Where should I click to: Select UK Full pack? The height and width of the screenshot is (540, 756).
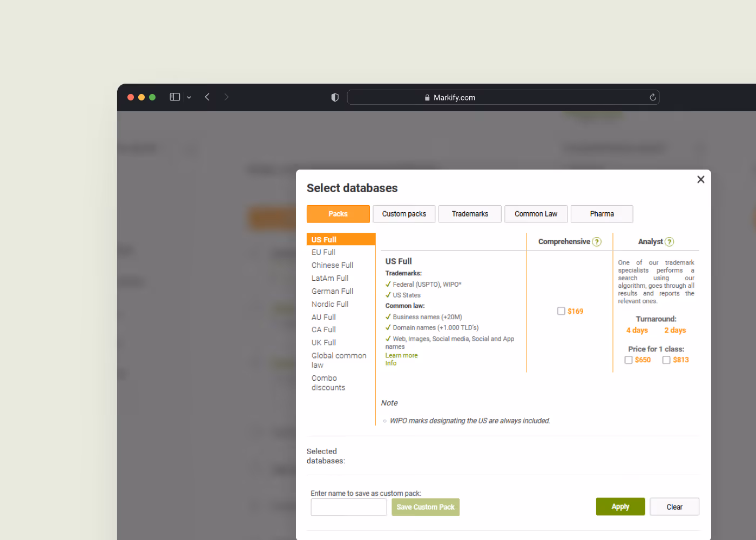323,342
